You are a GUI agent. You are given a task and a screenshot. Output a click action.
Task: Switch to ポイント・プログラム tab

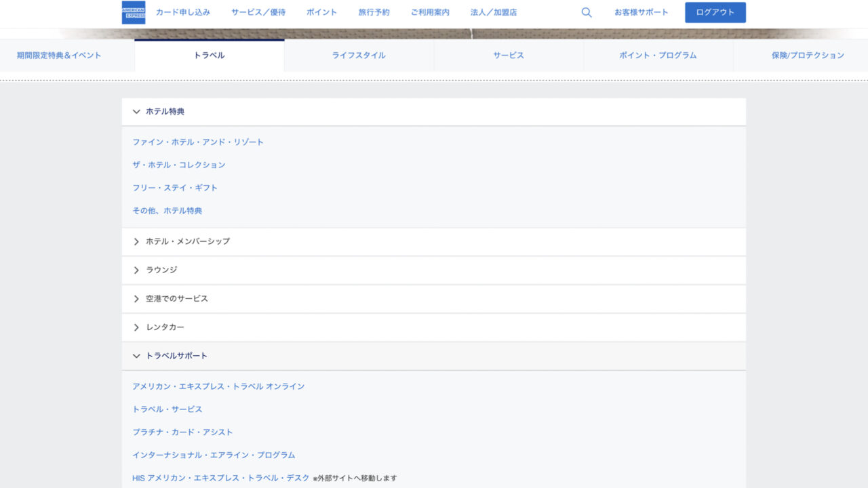[658, 56]
